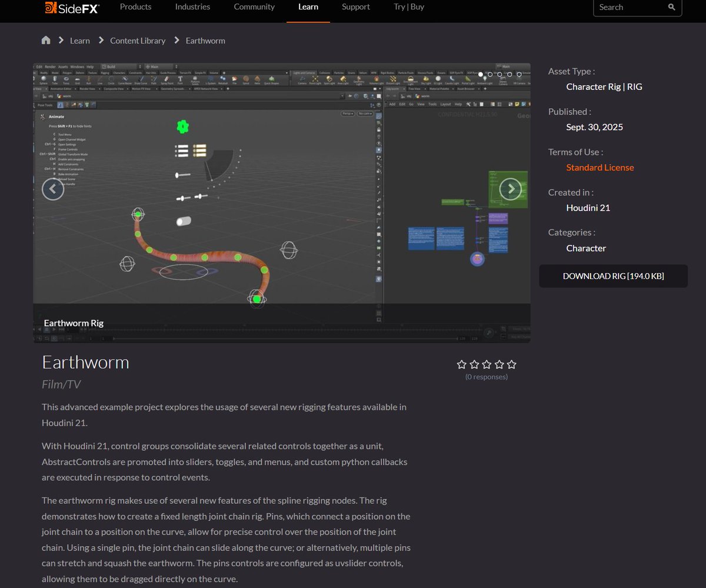
Task: Go to the Content Library breadcrumb link
Action: [138, 41]
